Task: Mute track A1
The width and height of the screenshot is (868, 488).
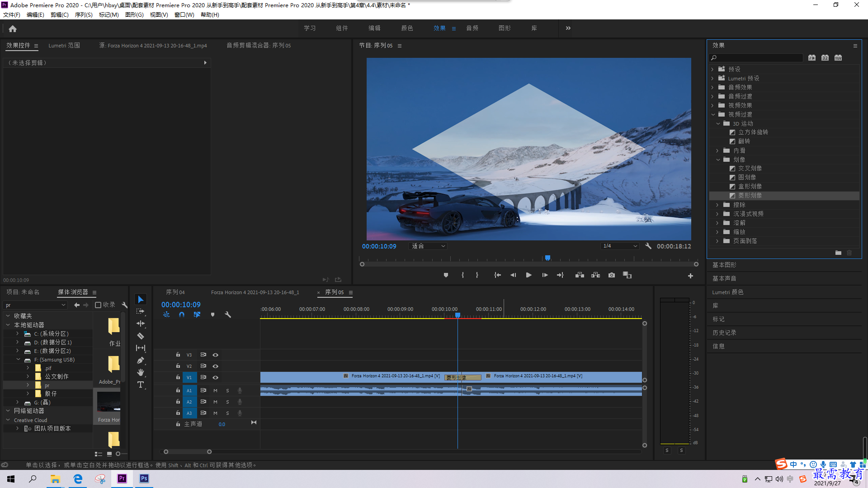Action: 215,391
